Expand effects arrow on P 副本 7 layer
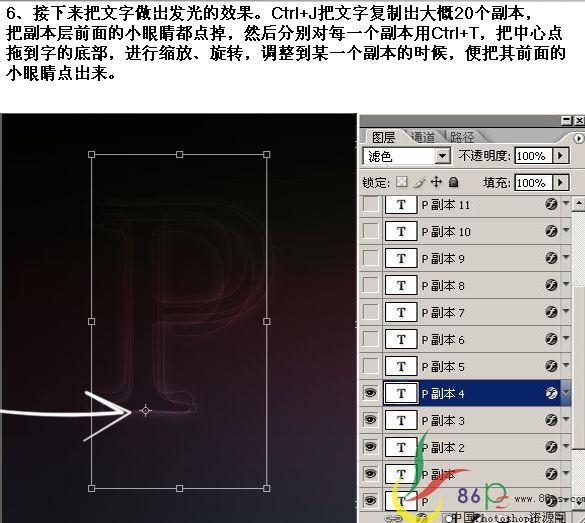The width and height of the screenshot is (585, 523). point(566,311)
